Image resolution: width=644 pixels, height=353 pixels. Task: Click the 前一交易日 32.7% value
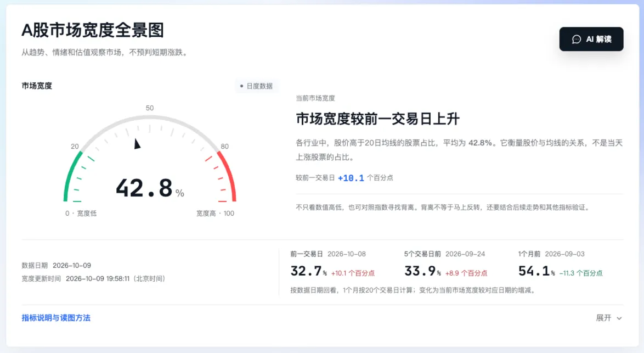click(308, 271)
